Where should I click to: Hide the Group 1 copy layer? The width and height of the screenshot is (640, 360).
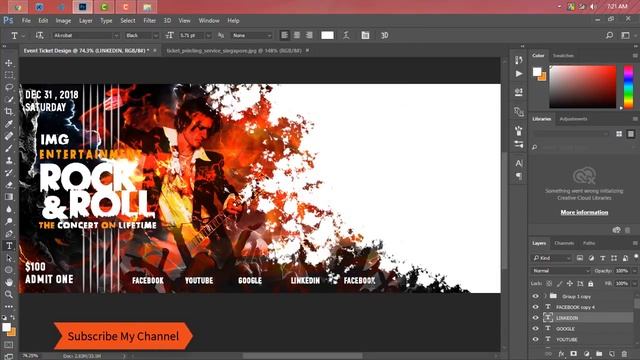tap(536, 296)
